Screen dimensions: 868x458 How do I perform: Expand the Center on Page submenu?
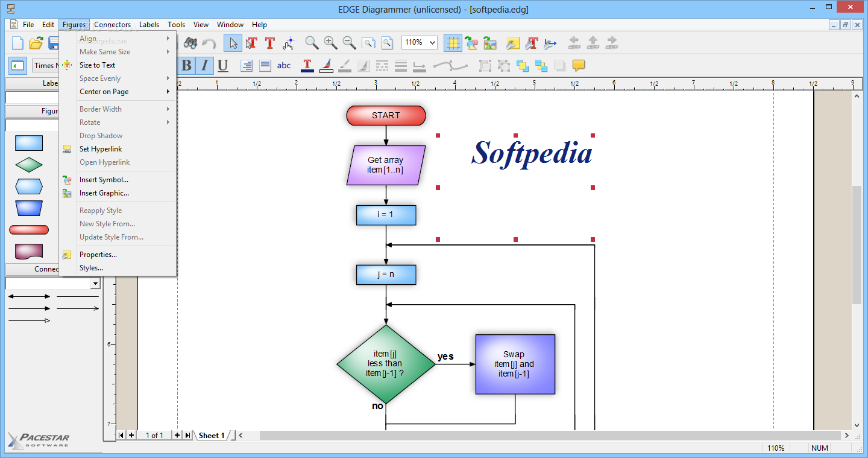click(x=118, y=92)
